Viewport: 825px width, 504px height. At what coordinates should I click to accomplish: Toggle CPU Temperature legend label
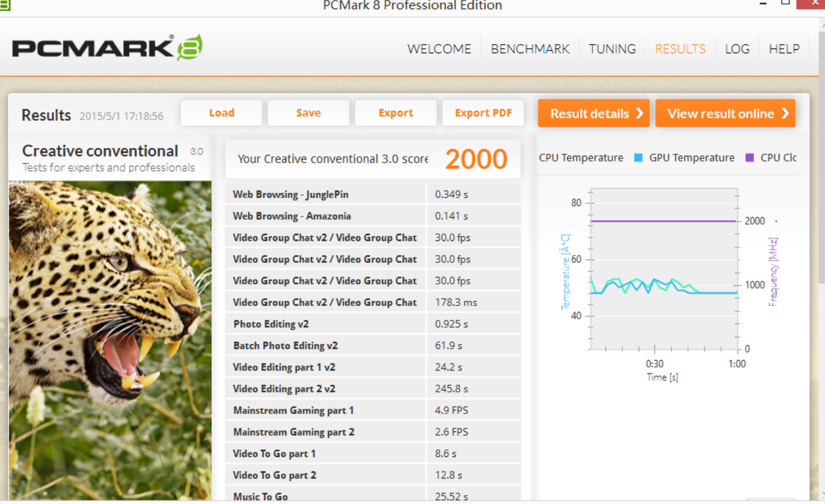pos(581,158)
